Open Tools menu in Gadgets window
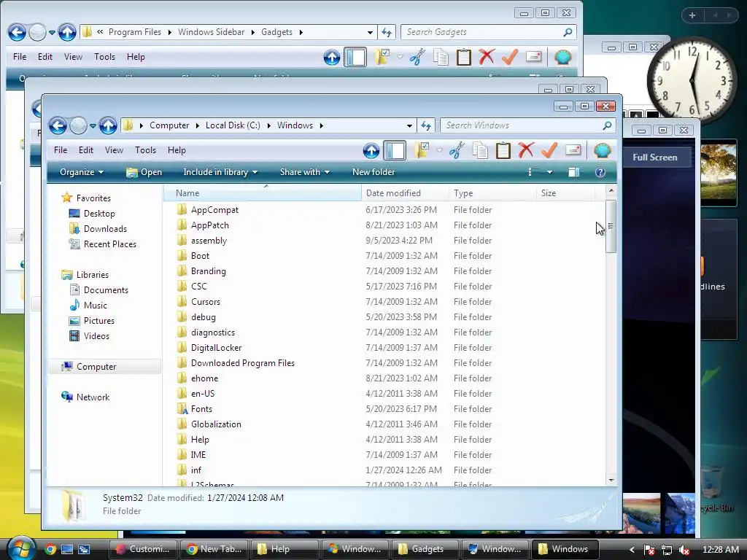The height and width of the screenshot is (560, 747). tap(104, 57)
